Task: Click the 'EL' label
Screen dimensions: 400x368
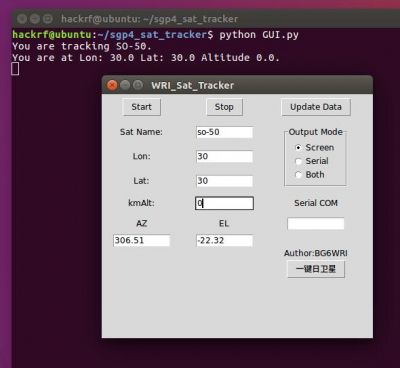Action: [x=224, y=223]
